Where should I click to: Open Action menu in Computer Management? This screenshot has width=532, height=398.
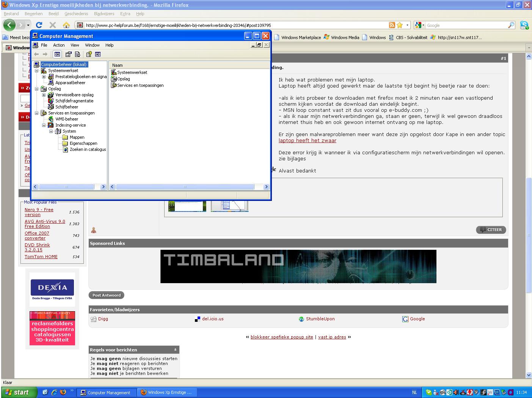point(59,45)
